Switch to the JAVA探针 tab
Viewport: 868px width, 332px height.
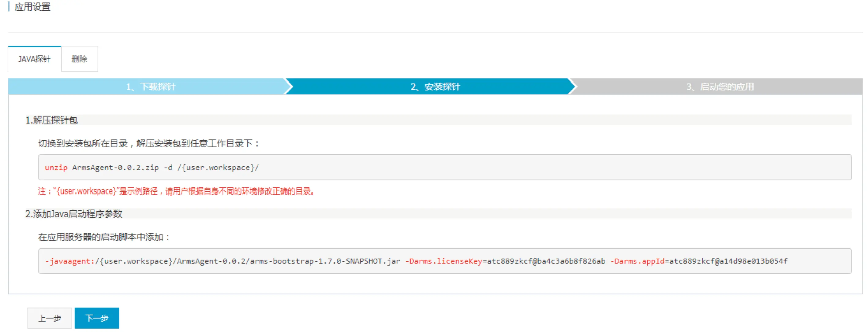34,59
